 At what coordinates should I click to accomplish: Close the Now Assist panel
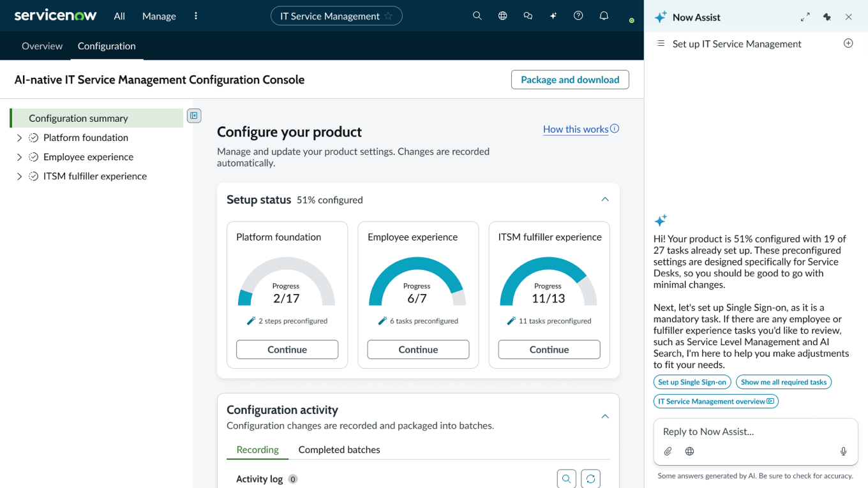pyautogui.click(x=849, y=17)
